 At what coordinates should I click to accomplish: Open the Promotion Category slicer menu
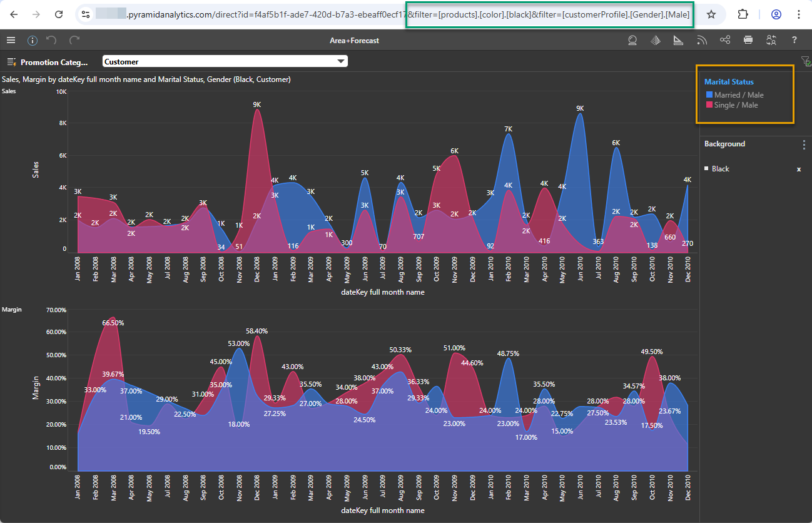[11, 62]
